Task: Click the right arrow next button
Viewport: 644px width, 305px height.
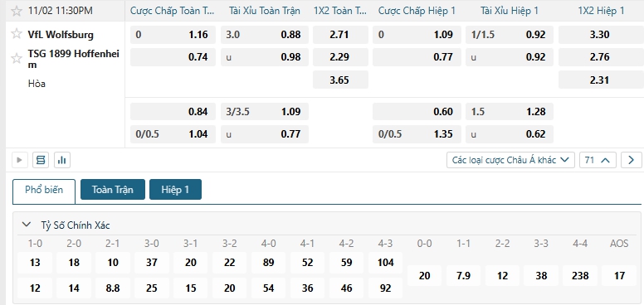Action: 632,160
